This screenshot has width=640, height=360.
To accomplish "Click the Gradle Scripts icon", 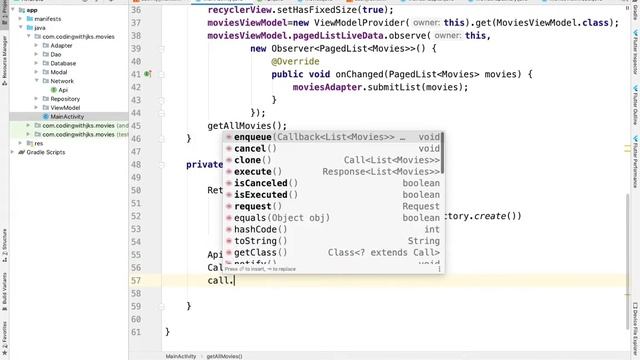I will pyautogui.click(x=22, y=152).
